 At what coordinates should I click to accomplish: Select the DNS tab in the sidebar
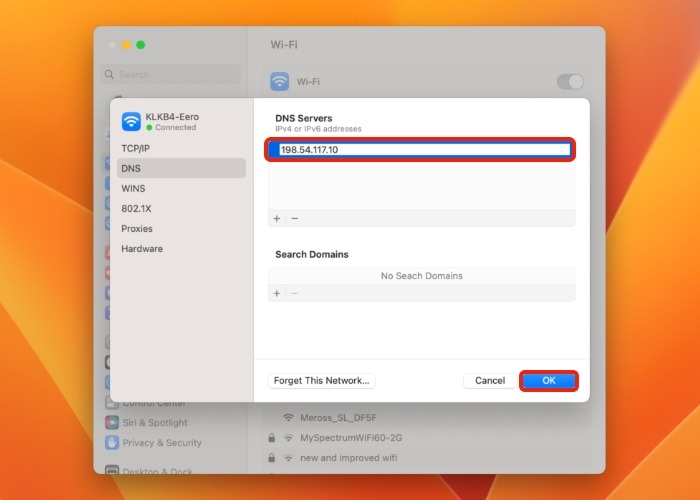131,168
